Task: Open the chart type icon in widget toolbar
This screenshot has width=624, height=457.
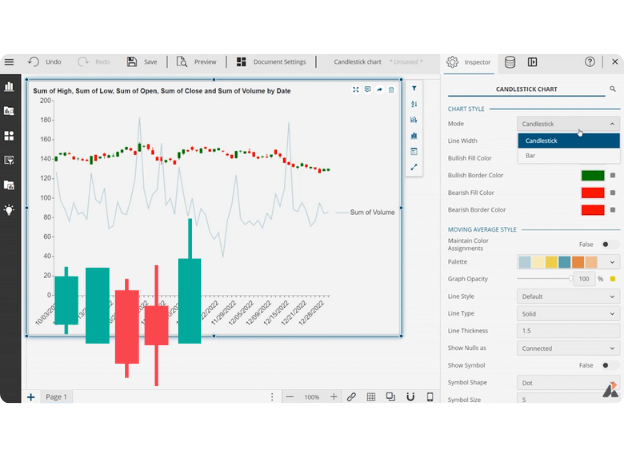Action: pyautogui.click(x=414, y=135)
